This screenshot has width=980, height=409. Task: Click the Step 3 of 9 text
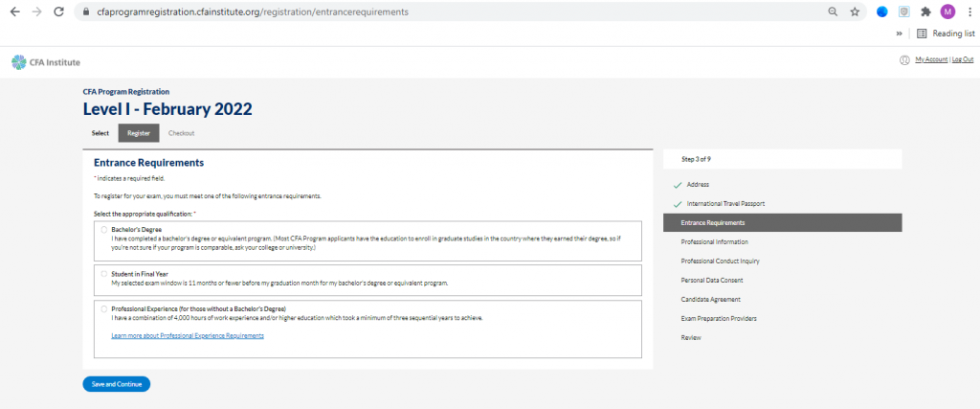pos(696,159)
